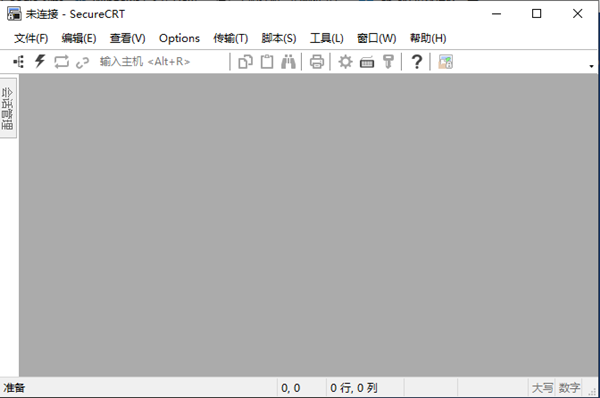Viewport: 600px width, 398px height.
Task: Click the Reconnect arrows icon
Action: tap(61, 62)
